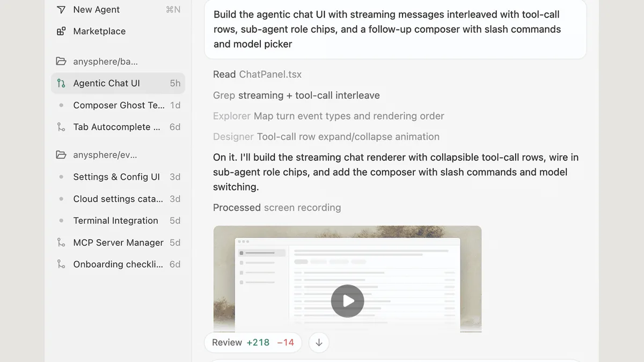Select the Onboarding checkli... agent
Viewport: 644px width, 362px height.
tap(118, 264)
